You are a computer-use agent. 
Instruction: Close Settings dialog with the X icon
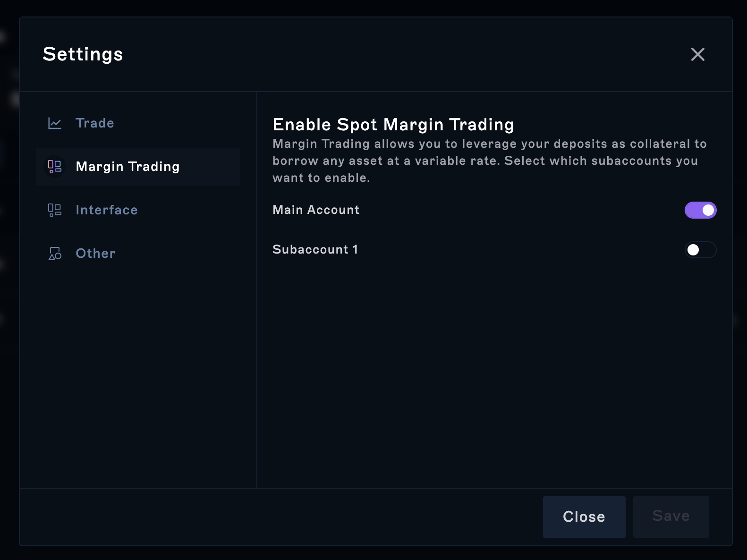coord(697,54)
